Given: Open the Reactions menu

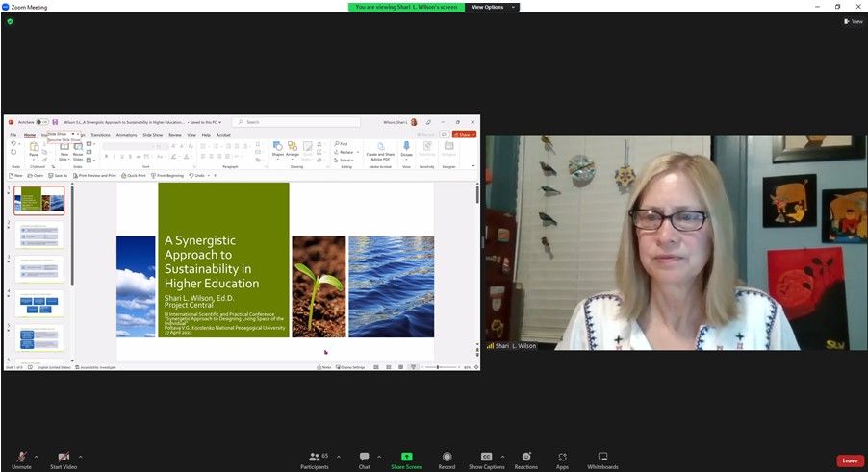Looking at the screenshot, I should click(x=525, y=457).
